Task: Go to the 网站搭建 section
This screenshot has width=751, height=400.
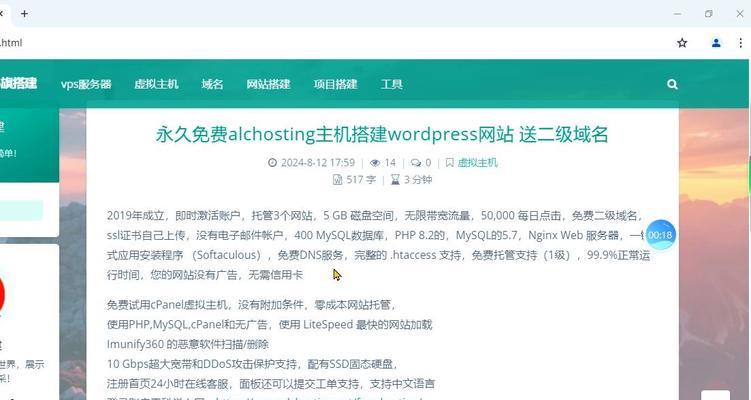Action: click(268, 84)
